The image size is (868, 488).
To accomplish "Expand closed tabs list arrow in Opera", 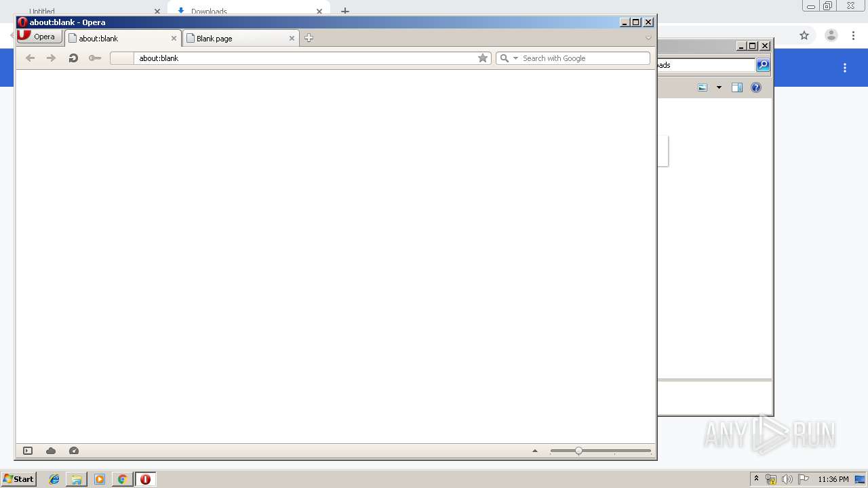I will [x=648, y=38].
